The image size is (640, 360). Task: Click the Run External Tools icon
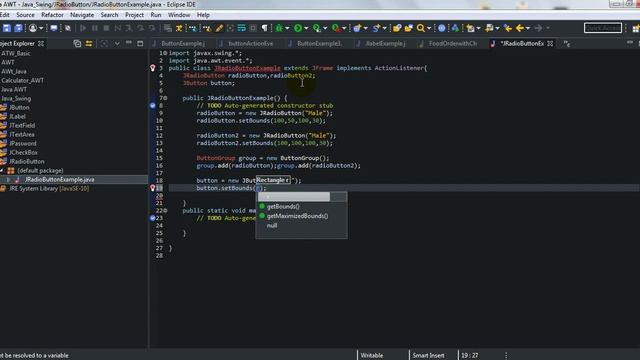(336, 28)
